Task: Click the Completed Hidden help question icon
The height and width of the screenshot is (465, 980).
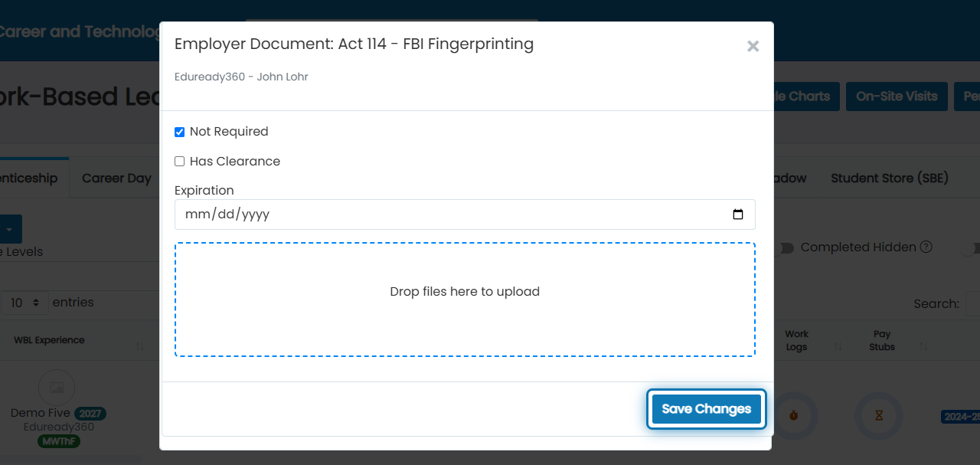Action: click(926, 247)
